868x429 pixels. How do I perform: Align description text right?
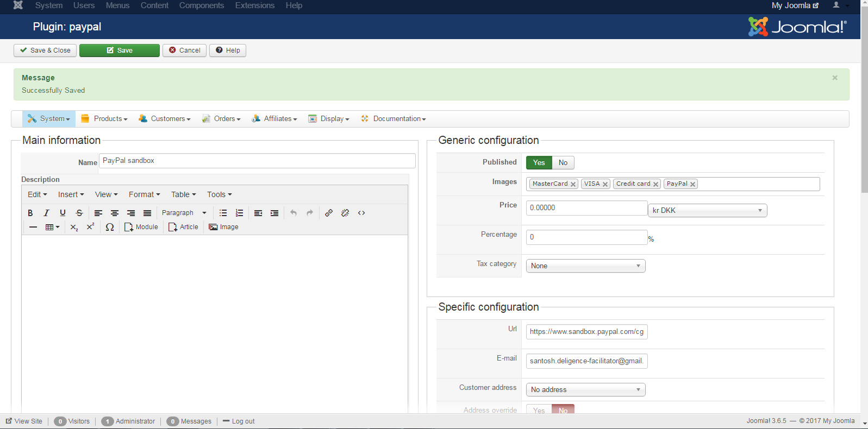131,213
